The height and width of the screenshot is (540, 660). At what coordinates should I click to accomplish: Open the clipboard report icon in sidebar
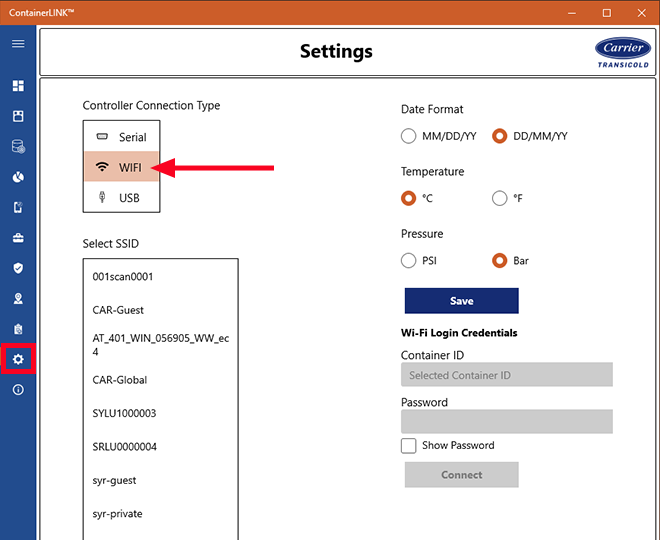pyautogui.click(x=18, y=329)
